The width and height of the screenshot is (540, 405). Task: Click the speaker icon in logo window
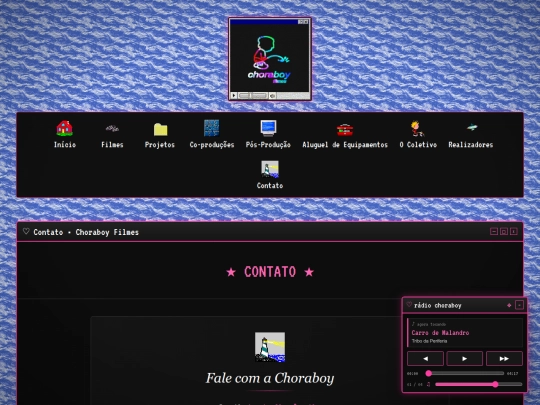[272, 95]
